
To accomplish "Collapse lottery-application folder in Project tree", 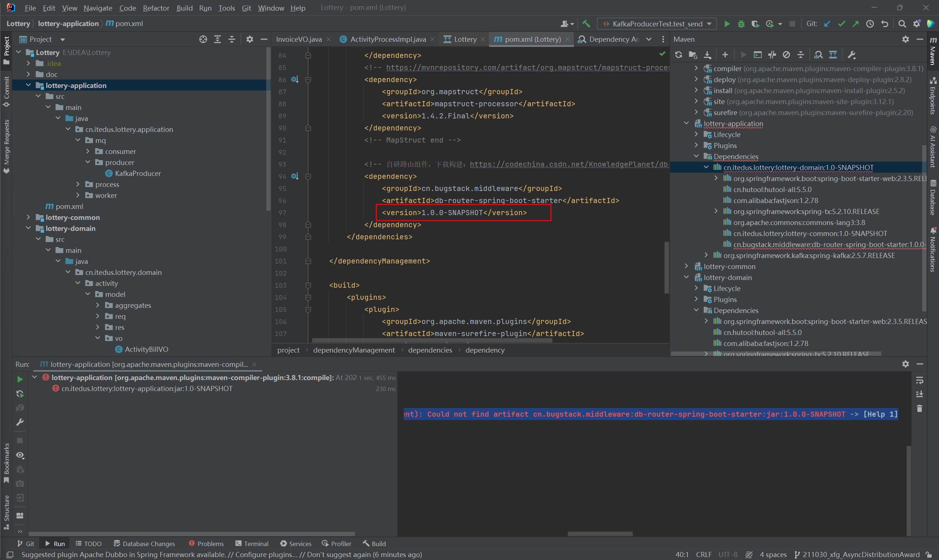I will [28, 85].
